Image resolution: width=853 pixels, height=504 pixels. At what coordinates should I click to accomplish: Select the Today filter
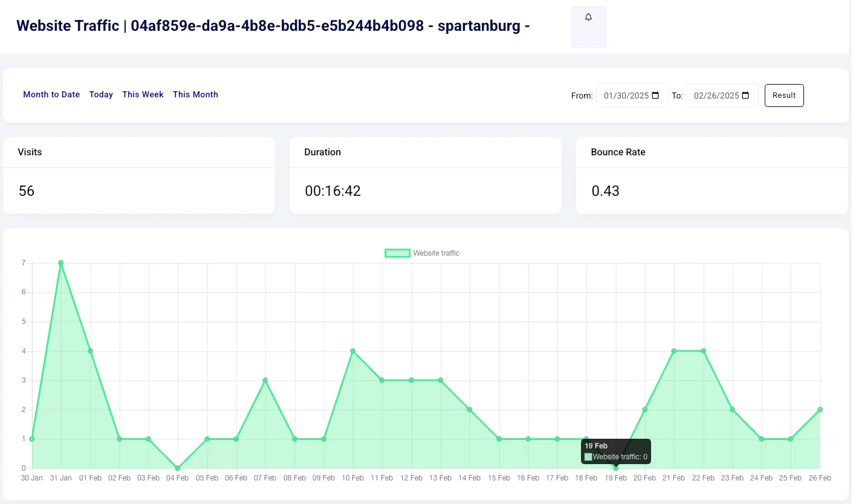[x=101, y=94]
